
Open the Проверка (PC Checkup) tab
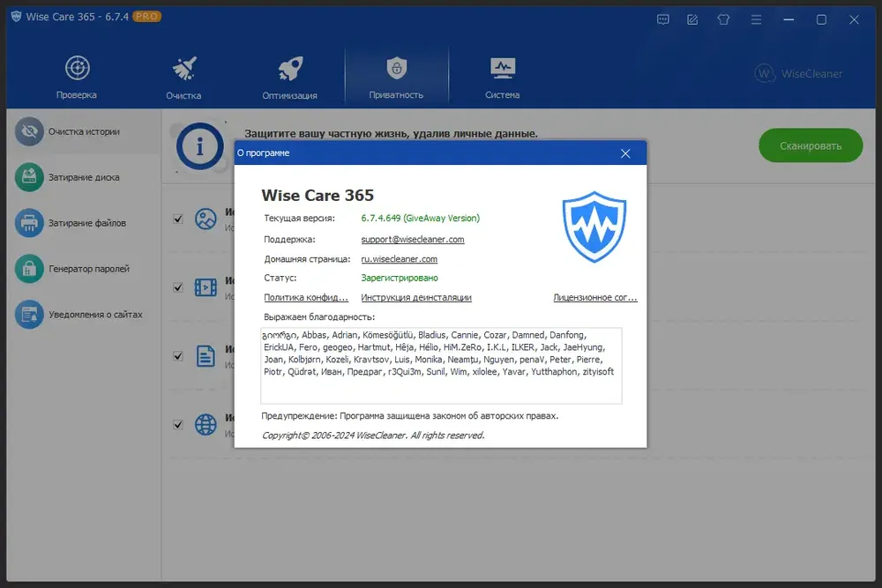point(77,78)
